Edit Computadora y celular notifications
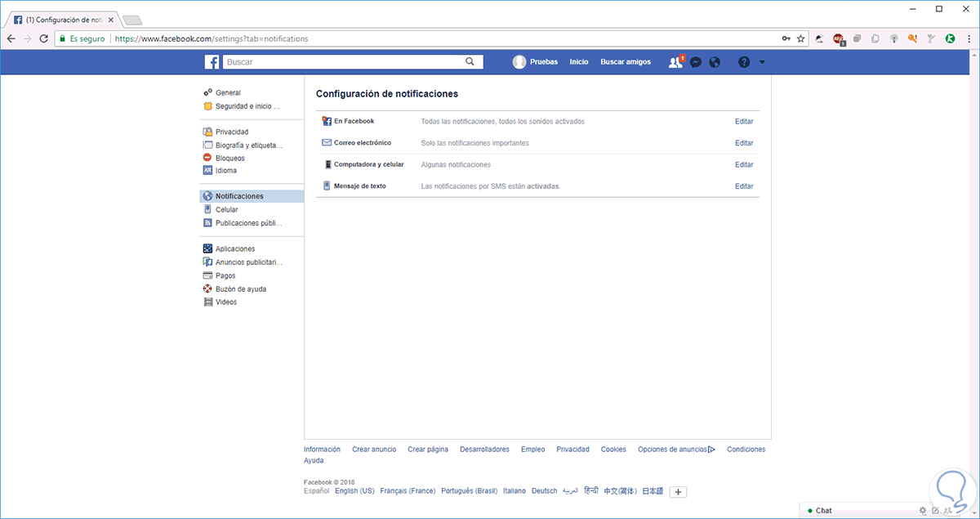Image resolution: width=980 pixels, height=519 pixels. click(744, 164)
